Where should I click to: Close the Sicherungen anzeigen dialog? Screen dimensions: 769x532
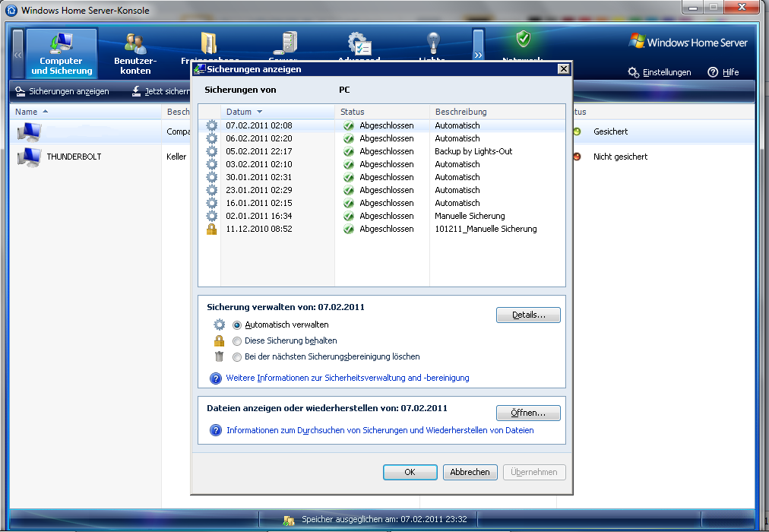pyautogui.click(x=564, y=69)
